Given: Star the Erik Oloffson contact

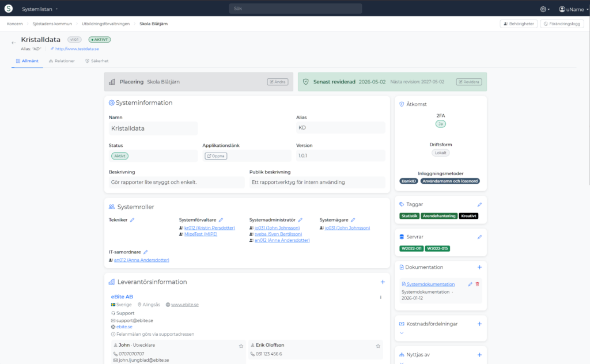Looking at the screenshot, I should click(378, 346).
